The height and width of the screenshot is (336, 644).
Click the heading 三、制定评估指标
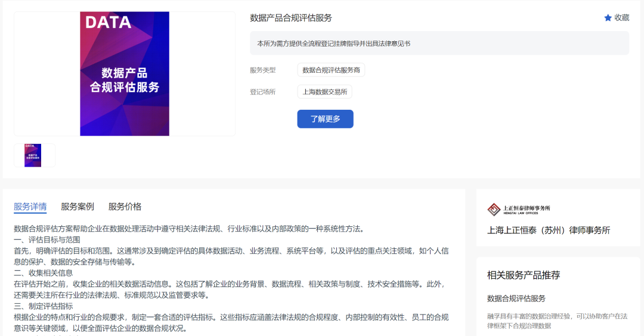point(43,306)
